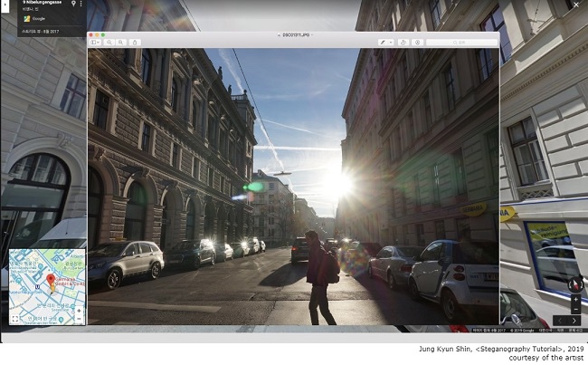This screenshot has height=365, width=588.
Task: Go to next Street View image
Action: tap(574, 321)
